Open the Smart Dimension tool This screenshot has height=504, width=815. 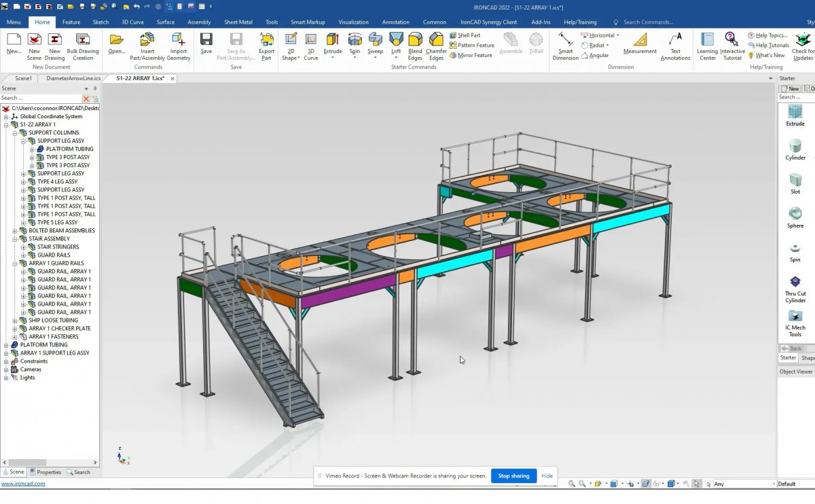pos(565,45)
